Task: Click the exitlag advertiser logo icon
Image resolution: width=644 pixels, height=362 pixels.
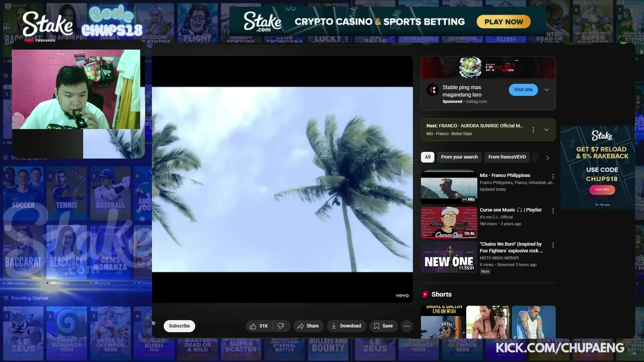Action: (433, 90)
